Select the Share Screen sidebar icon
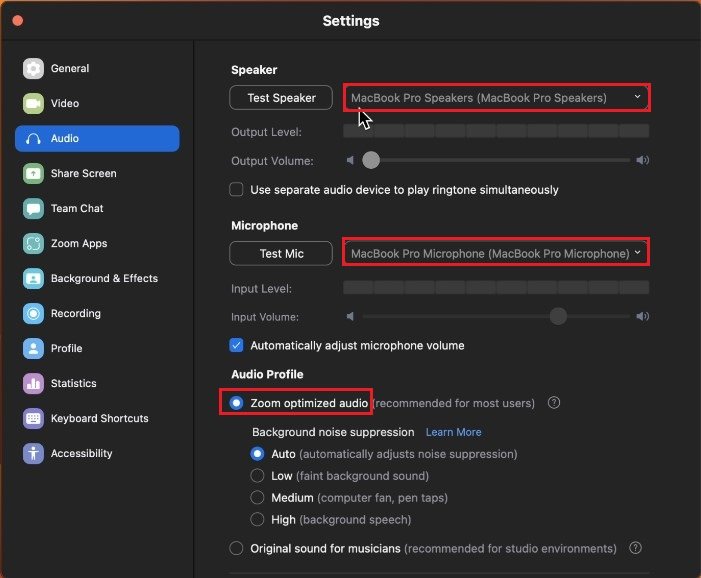This screenshot has width=701, height=578. pos(33,174)
